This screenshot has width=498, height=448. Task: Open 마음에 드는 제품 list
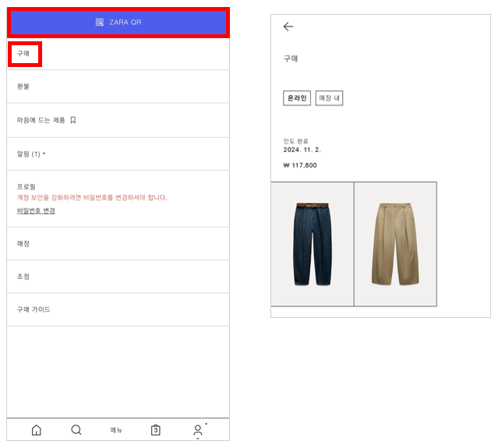(x=118, y=120)
